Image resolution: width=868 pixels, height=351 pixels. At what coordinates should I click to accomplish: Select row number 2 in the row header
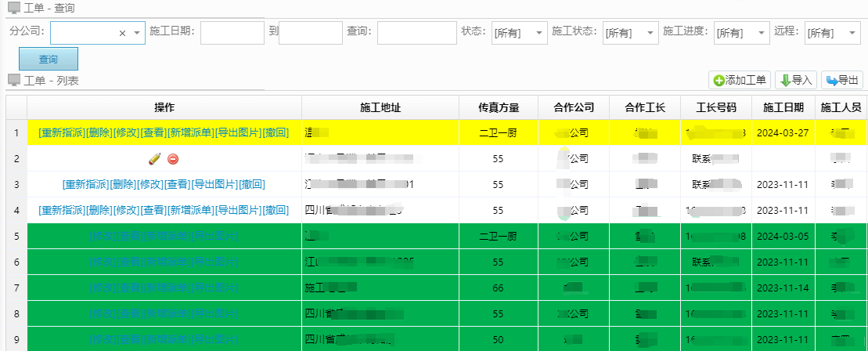click(x=16, y=159)
